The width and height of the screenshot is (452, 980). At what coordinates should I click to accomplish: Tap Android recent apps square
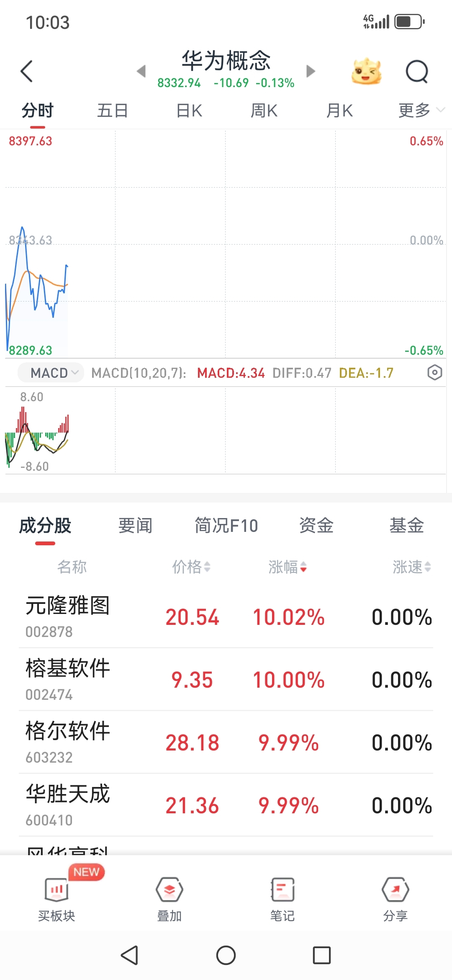(322, 955)
